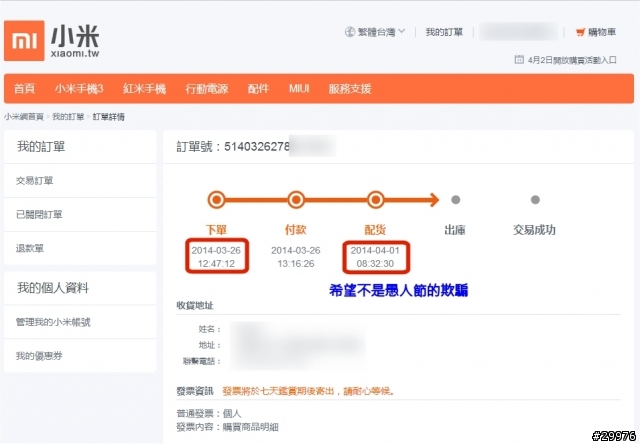Click the 我的個人資料 sidebar heading

tap(53, 288)
